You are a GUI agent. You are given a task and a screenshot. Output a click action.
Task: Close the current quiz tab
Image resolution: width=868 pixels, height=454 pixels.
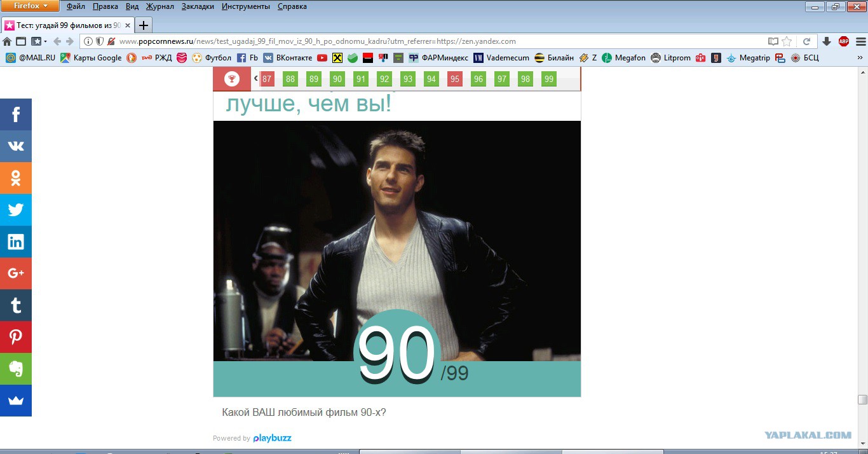[x=128, y=25]
